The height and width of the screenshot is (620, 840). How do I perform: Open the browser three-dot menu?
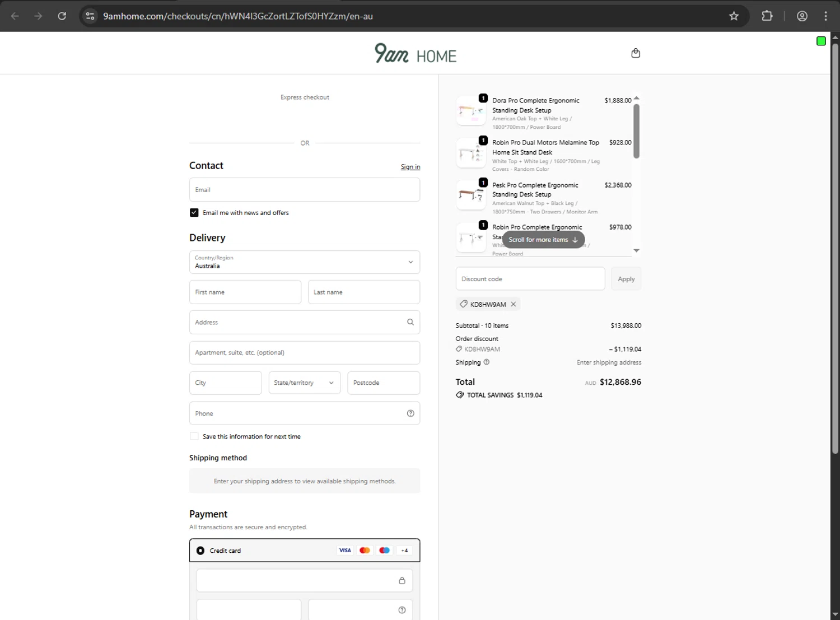(825, 16)
